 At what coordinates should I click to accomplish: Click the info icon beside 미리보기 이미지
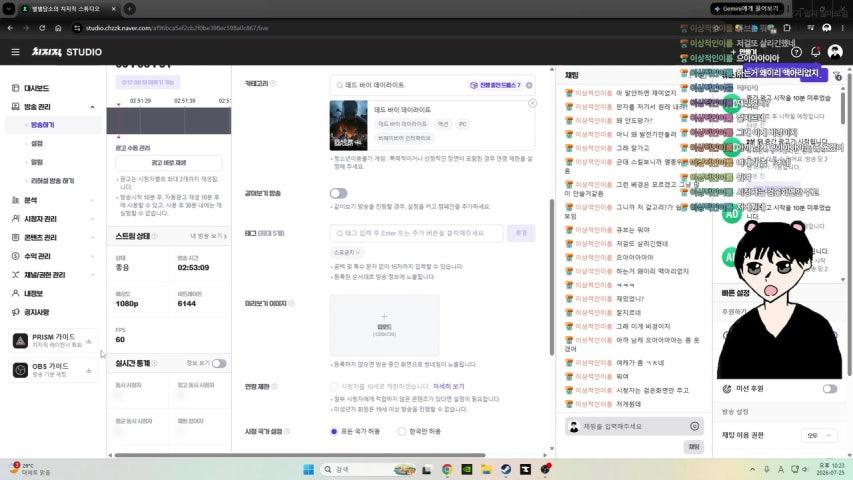[292, 303]
